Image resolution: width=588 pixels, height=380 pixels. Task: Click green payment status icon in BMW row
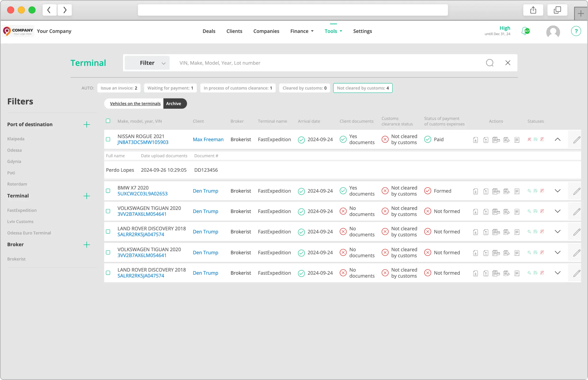[535, 190]
